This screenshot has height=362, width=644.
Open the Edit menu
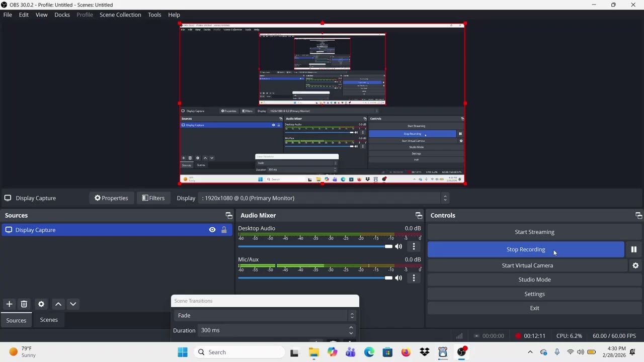click(24, 15)
